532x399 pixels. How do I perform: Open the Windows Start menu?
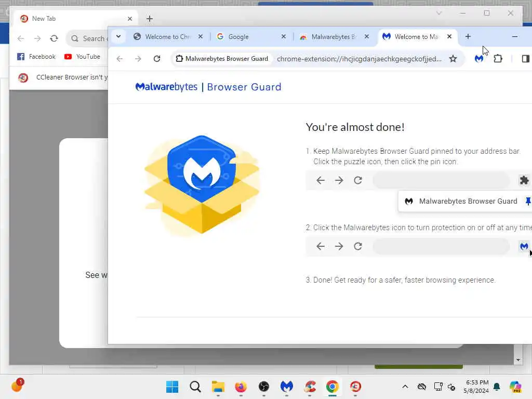coord(172,387)
